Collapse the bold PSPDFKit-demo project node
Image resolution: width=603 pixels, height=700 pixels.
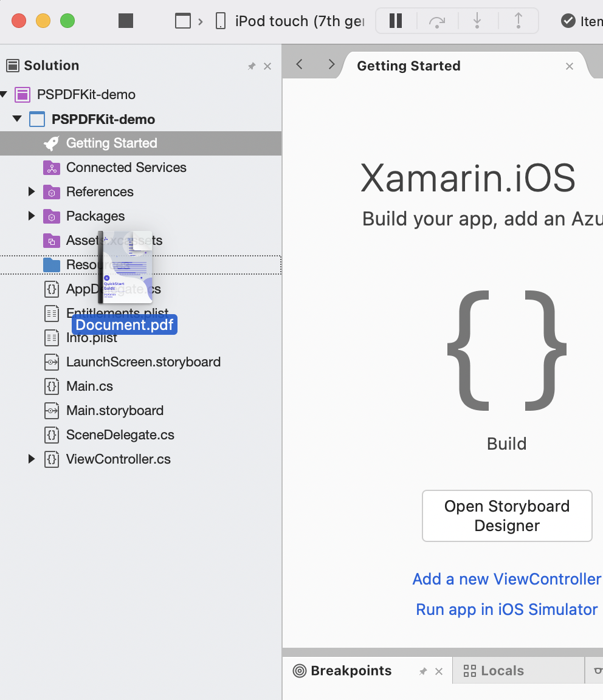[17, 118]
